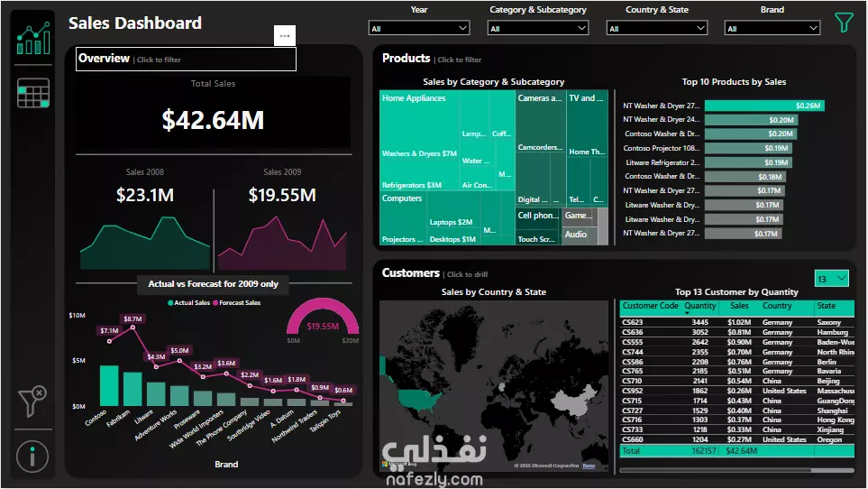868x489 pixels.
Task: Select the Contoso bar in brand chart
Action: tap(109, 385)
